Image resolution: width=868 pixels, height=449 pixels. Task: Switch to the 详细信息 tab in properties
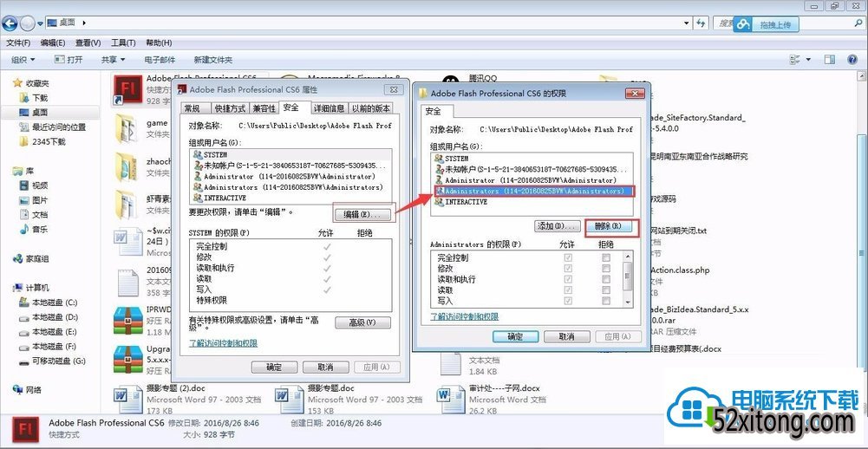[x=329, y=108]
